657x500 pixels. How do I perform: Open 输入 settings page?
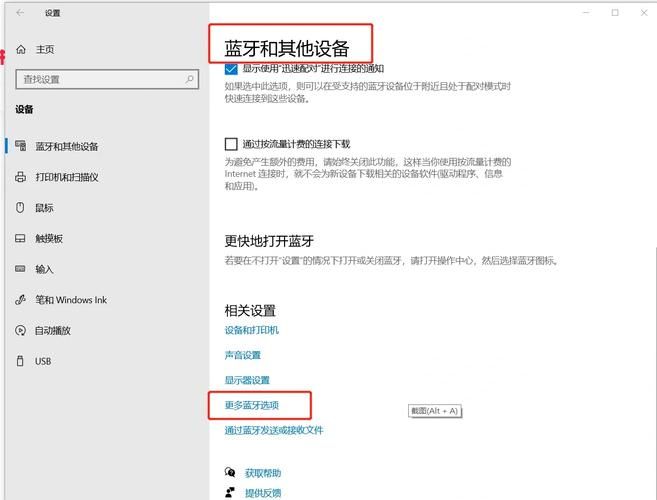pos(44,269)
